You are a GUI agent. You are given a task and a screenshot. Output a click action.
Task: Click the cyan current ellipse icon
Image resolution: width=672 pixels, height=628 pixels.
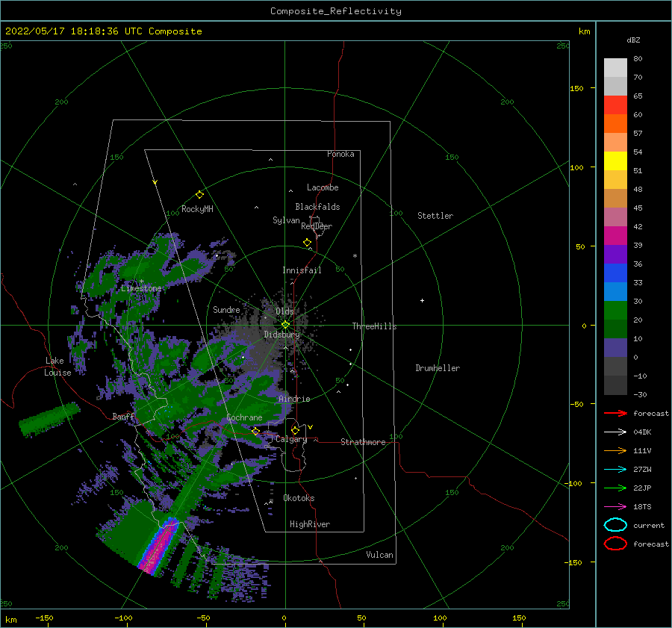[x=615, y=525]
